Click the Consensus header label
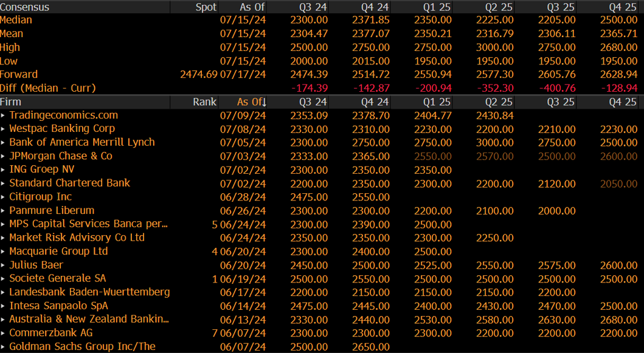Viewport: 644px width, 353px height. 25,7
